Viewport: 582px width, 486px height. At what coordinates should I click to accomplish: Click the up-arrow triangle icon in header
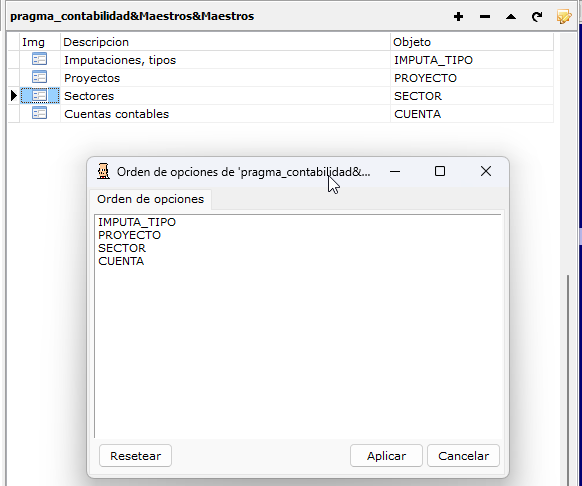(511, 17)
